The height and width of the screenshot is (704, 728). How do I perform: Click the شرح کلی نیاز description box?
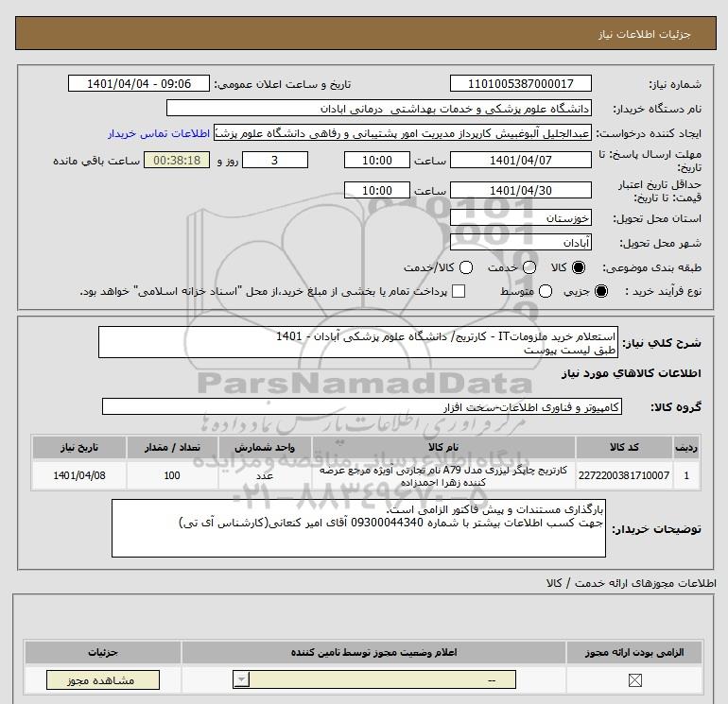point(358,342)
